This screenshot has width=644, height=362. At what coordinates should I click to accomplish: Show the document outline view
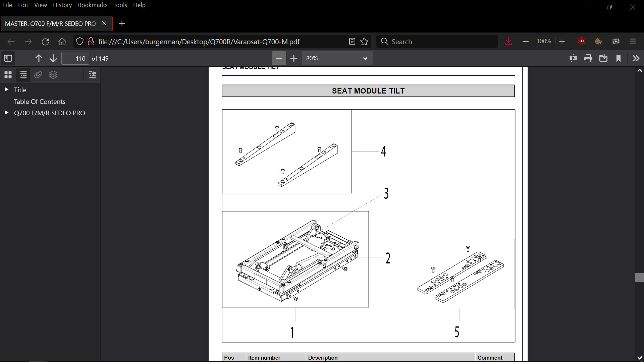click(23, 75)
